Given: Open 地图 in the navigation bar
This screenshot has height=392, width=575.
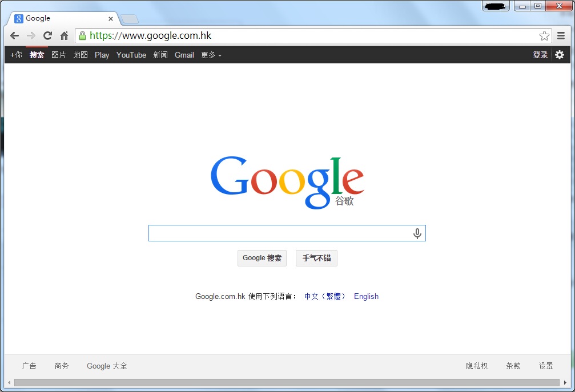Looking at the screenshot, I should (81, 55).
